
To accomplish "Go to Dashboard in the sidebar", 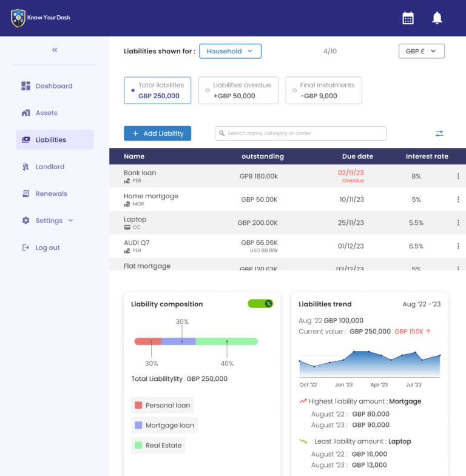I will [x=53, y=86].
